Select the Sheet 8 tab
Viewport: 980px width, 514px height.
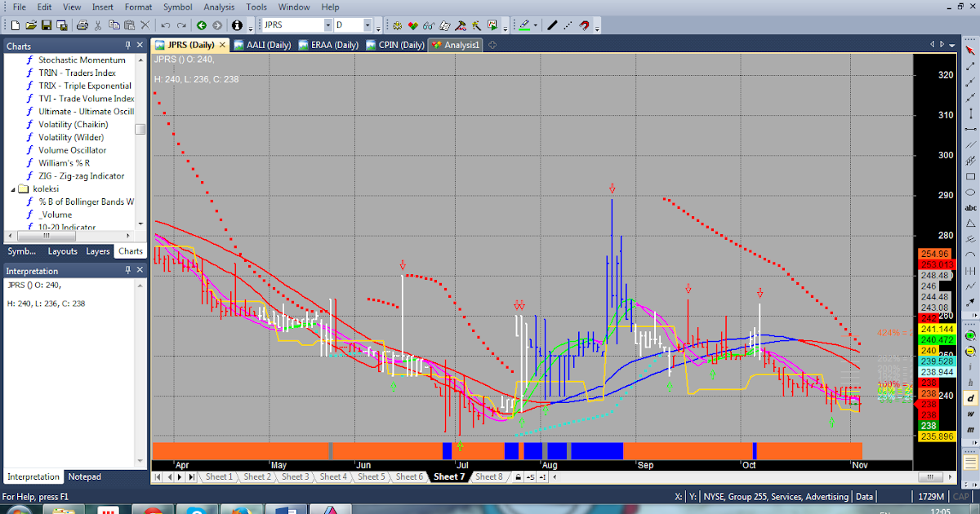tap(488, 476)
